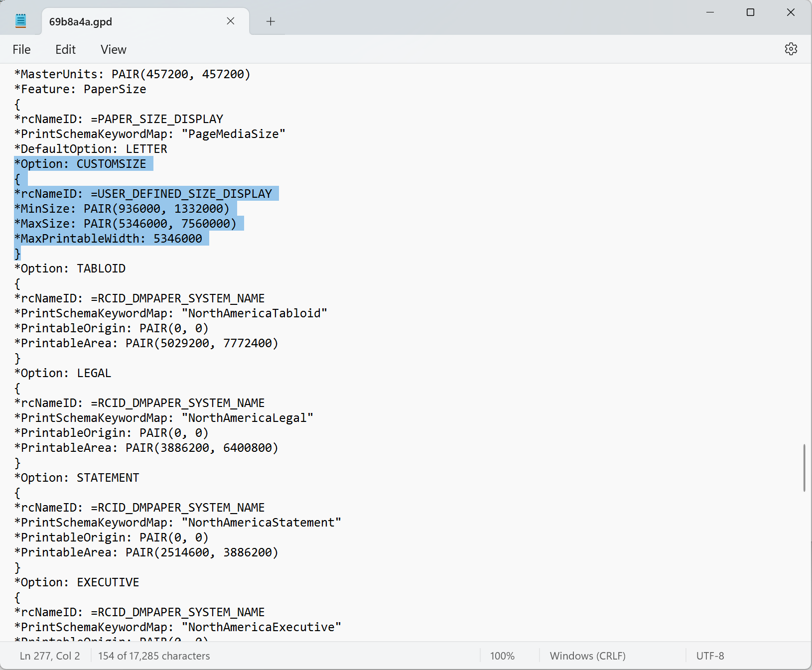Click the 100% zoom level indicator

(x=502, y=656)
